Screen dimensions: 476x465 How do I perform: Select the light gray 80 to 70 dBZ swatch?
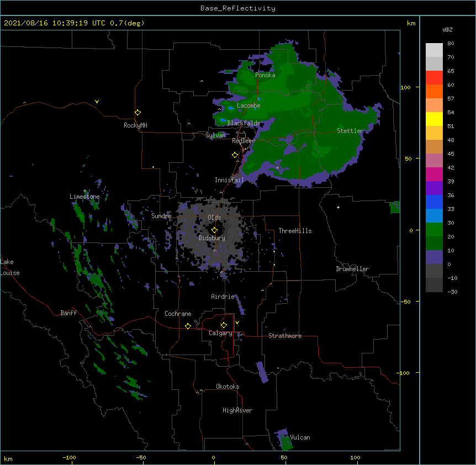coord(434,50)
